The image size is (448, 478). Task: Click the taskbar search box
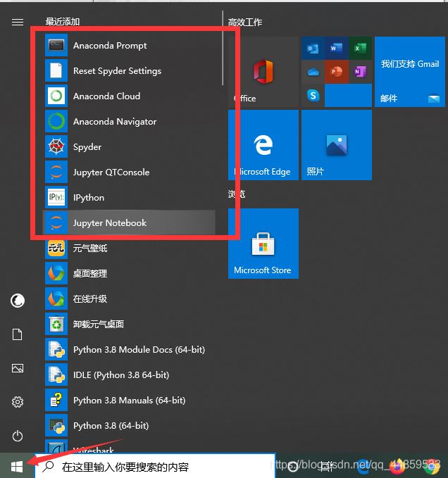pyautogui.click(x=155, y=466)
